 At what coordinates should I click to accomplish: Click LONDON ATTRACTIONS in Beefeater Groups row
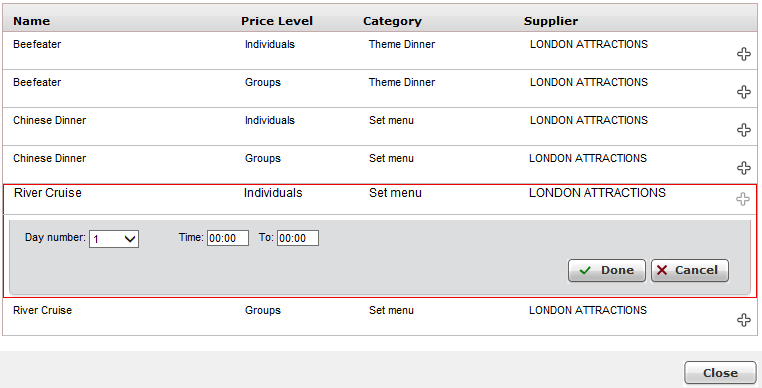(589, 82)
